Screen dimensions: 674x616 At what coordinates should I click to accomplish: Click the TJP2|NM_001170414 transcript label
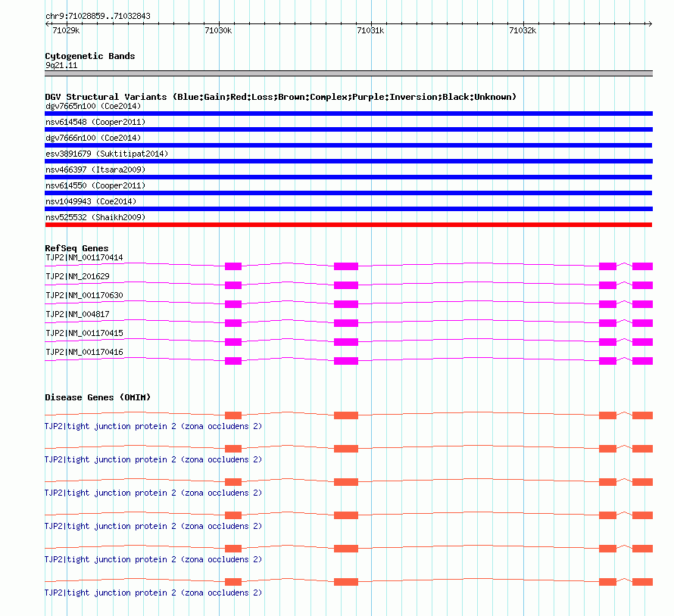[84, 258]
